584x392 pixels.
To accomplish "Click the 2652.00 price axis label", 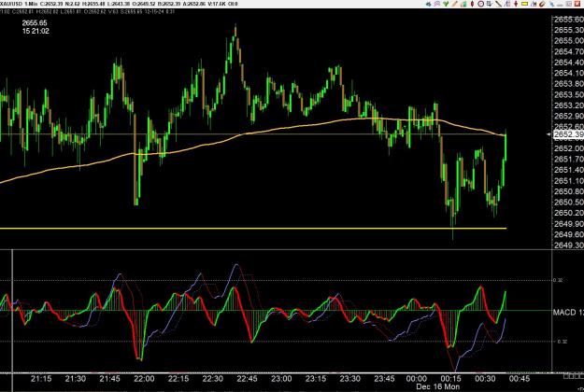I will coord(569,148).
